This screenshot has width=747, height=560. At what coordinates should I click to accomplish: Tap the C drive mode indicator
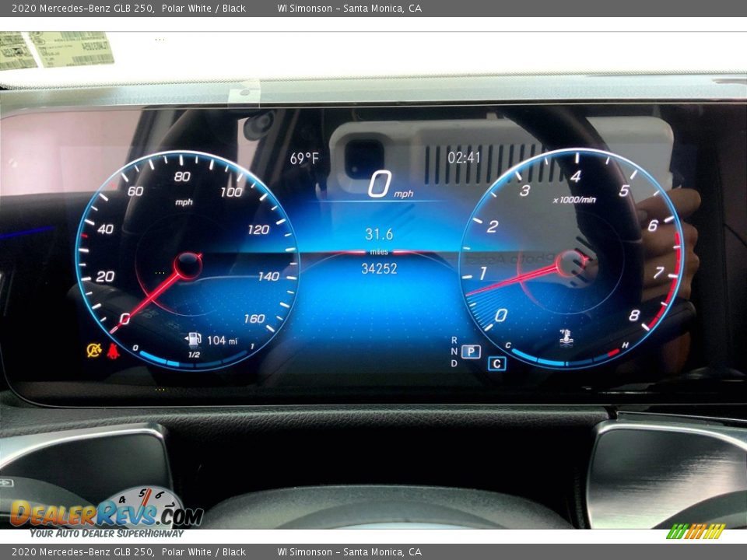497,364
